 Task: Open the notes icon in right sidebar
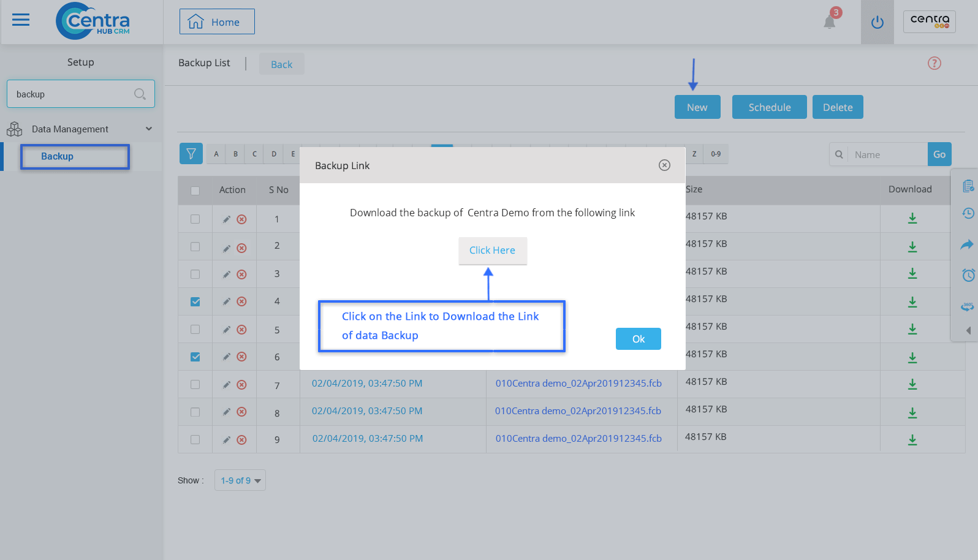coord(968,186)
